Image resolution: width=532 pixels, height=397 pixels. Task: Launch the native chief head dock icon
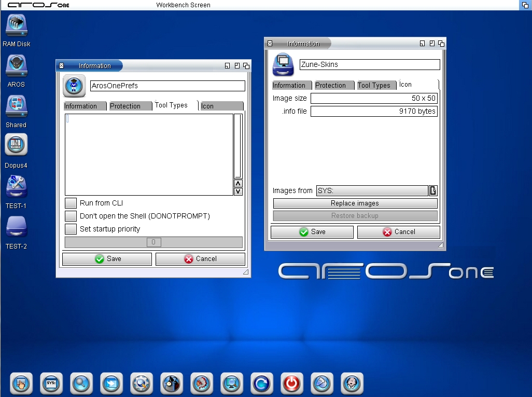202,384
